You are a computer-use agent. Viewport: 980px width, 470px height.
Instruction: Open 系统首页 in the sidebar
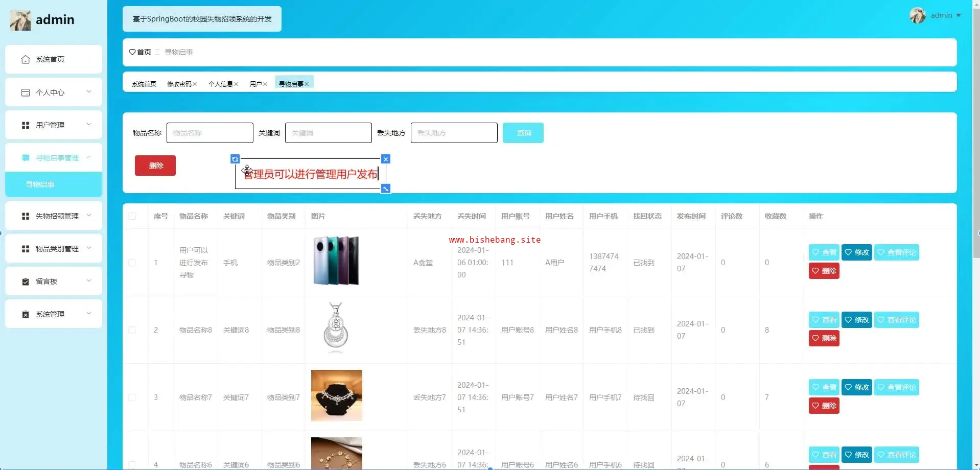point(54,59)
